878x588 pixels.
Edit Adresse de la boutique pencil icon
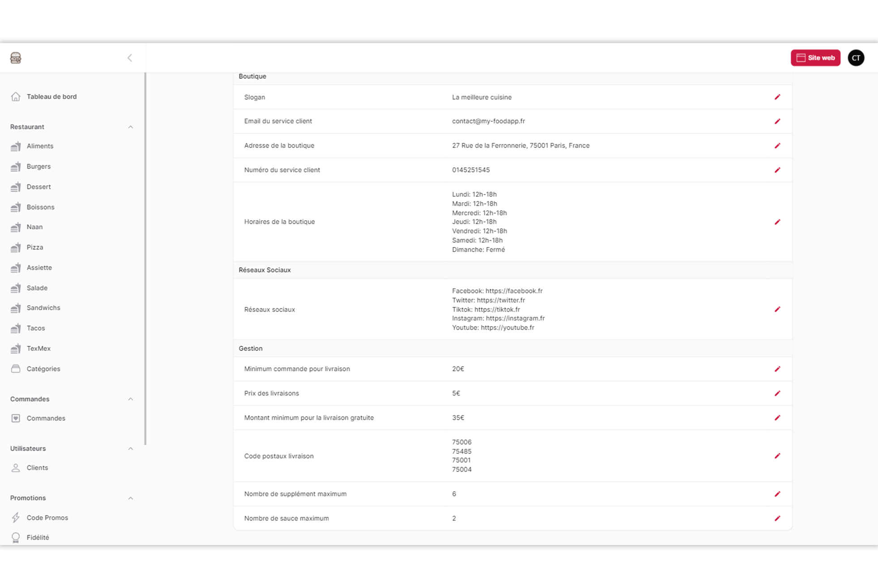[777, 145]
